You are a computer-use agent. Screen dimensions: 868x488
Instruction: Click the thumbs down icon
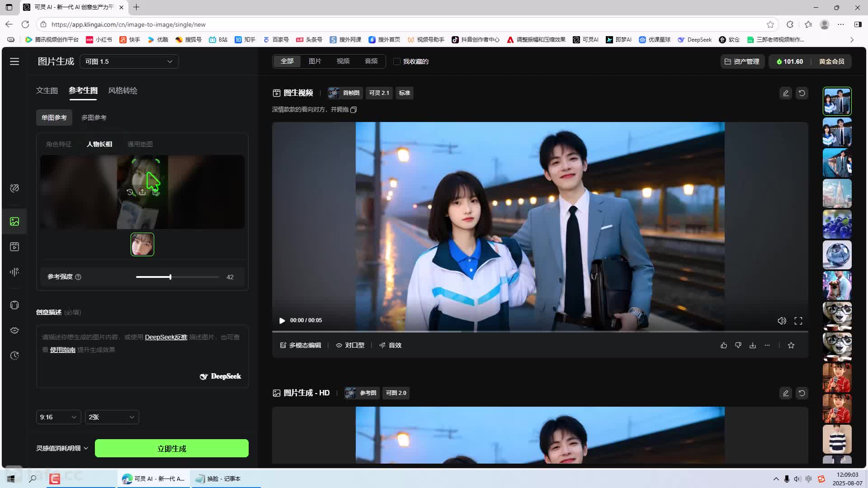[x=738, y=345]
